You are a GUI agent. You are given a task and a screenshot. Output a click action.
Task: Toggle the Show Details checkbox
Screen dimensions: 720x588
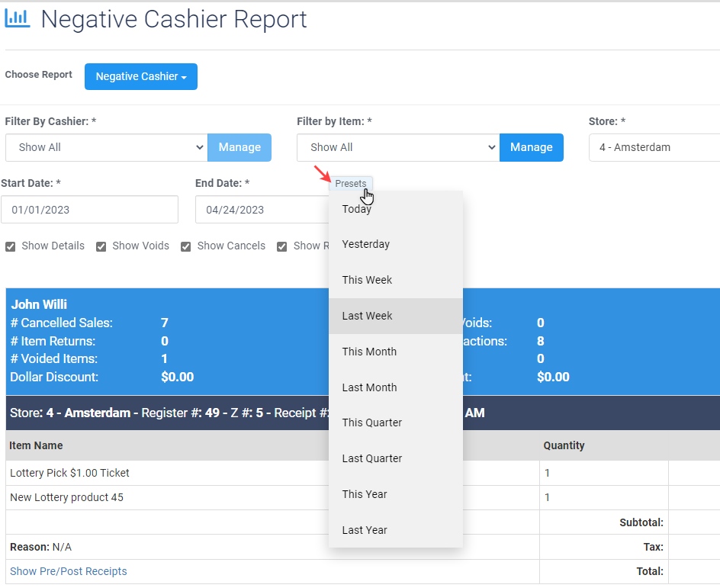click(x=10, y=247)
